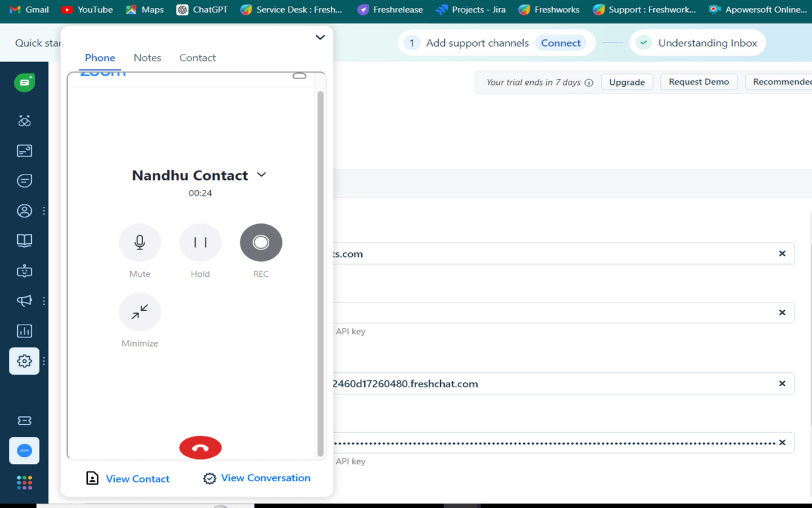Mute the call microphone
Viewport: 812px width, 508px height.
pos(140,242)
